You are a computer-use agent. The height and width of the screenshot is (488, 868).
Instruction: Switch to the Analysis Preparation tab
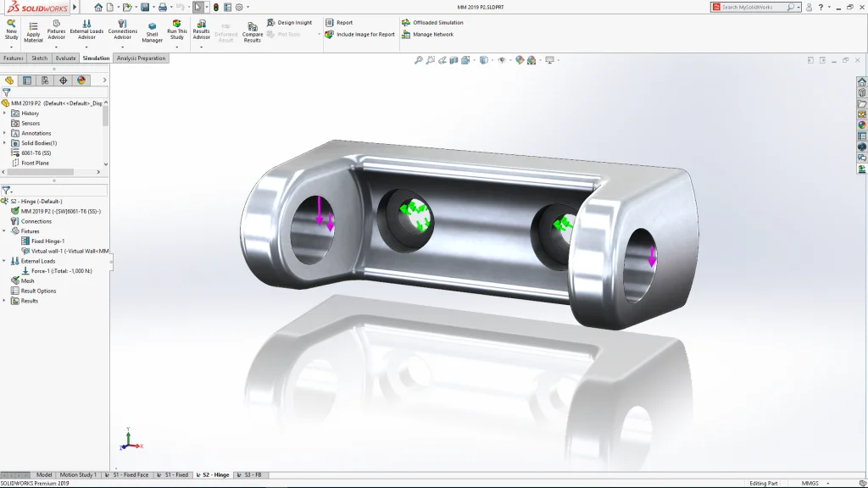point(140,58)
